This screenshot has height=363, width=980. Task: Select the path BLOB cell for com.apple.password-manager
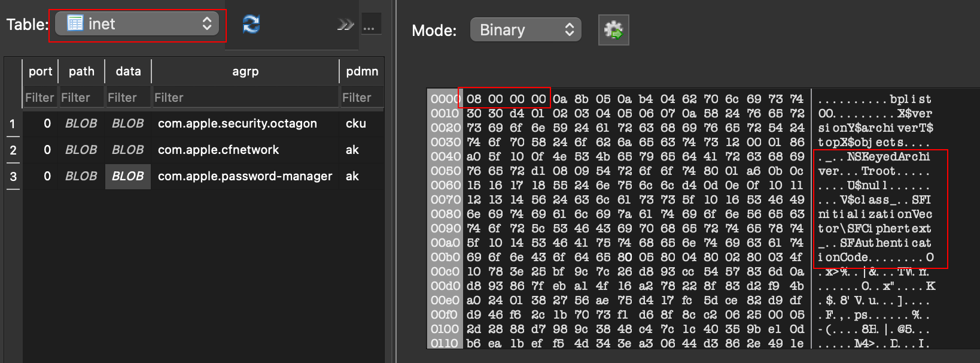point(81,176)
